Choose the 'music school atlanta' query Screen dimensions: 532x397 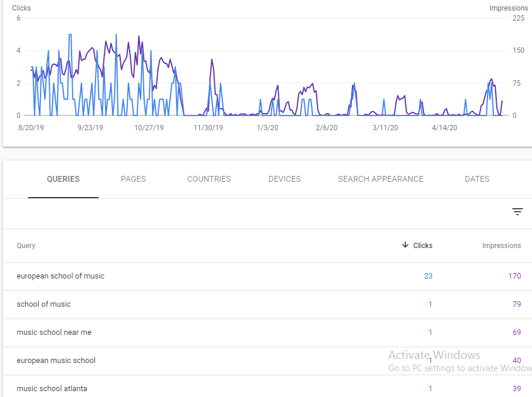(x=52, y=389)
